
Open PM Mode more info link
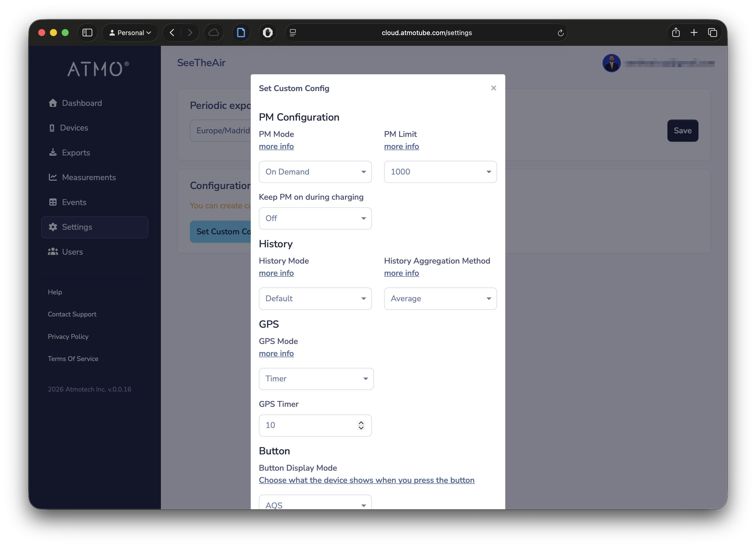[x=276, y=147]
